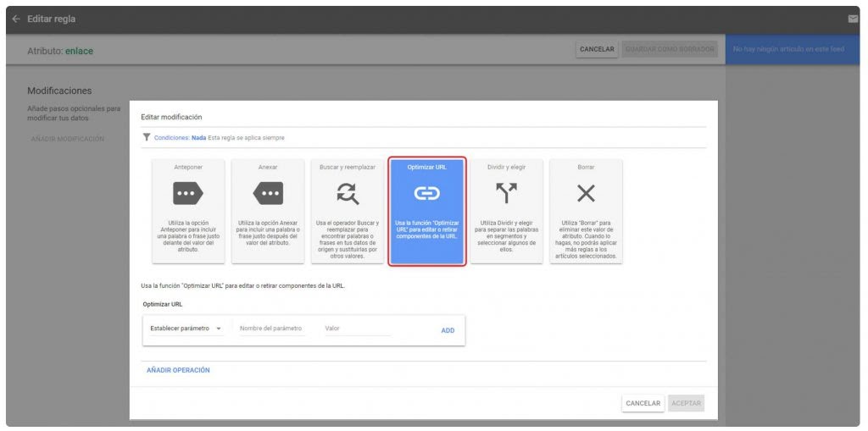Click AÑADIR MODIFICACIÓN in background panel

click(67, 139)
